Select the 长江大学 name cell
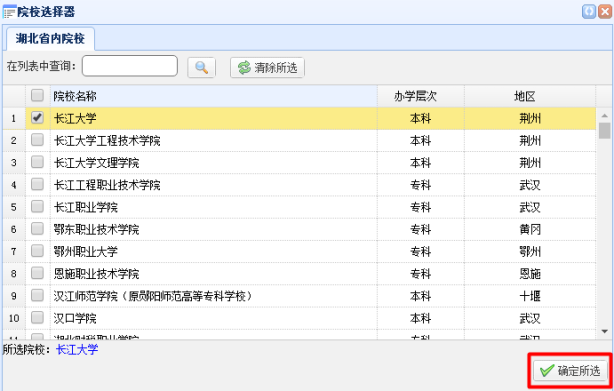The height and width of the screenshot is (391, 614). 214,118
